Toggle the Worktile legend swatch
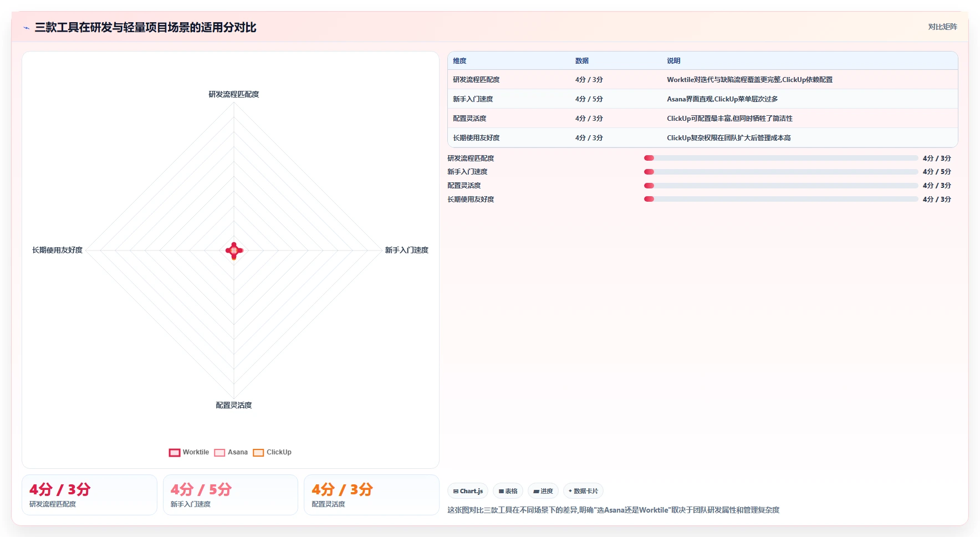The width and height of the screenshot is (980, 537). (x=175, y=453)
